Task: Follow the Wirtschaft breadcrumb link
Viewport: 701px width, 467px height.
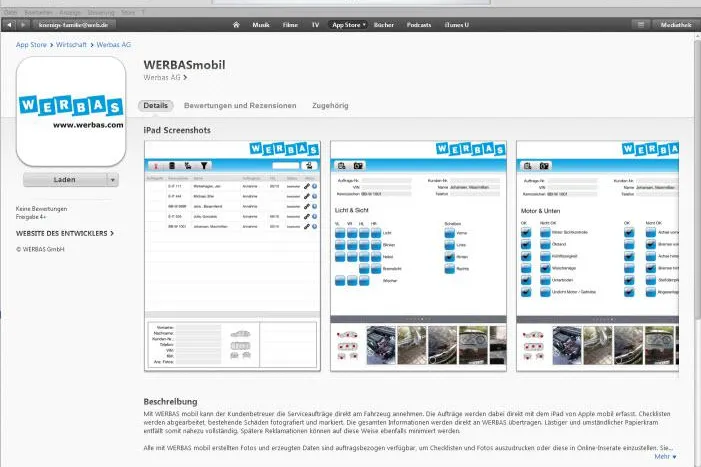Action: point(71,45)
